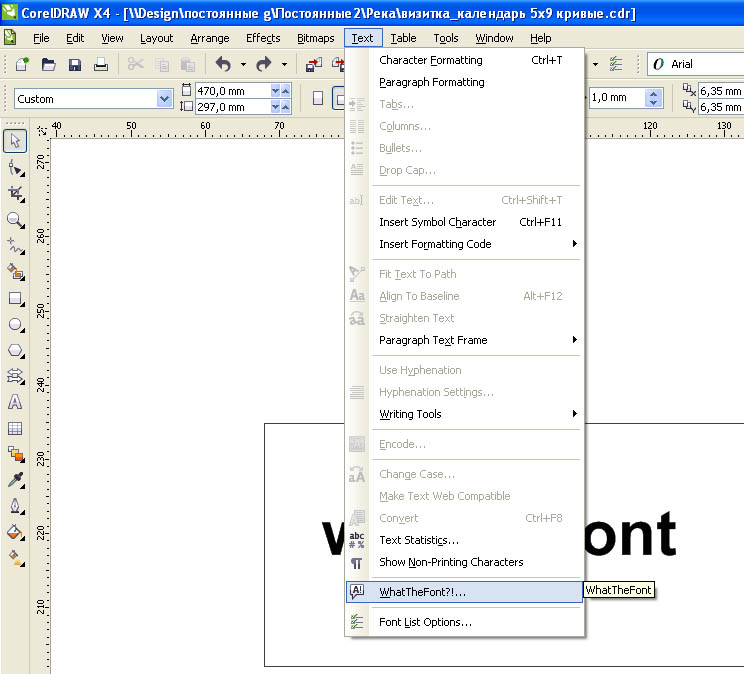Open the File menu
744x674 pixels.
click(x=41, y=38)
